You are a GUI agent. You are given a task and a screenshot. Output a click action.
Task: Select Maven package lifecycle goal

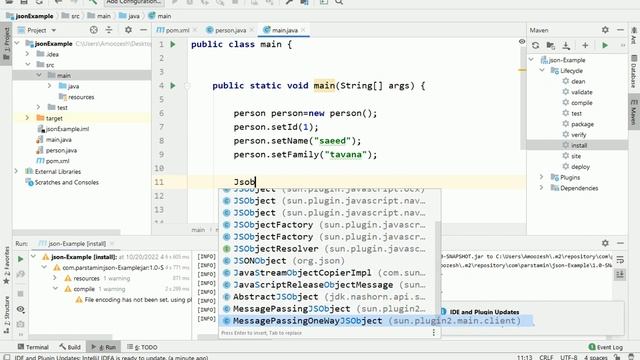pos(582,124)
